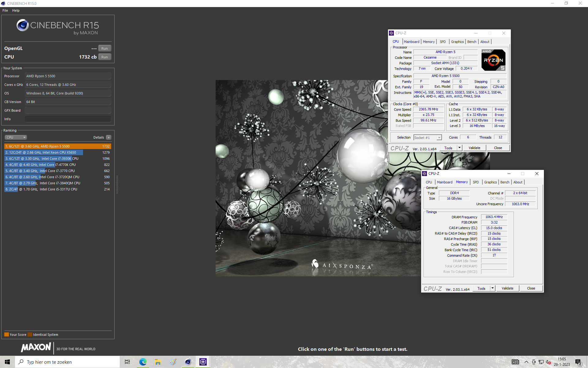Open the Graphics tab in the upper CPU-Z window

pos(457,42)
